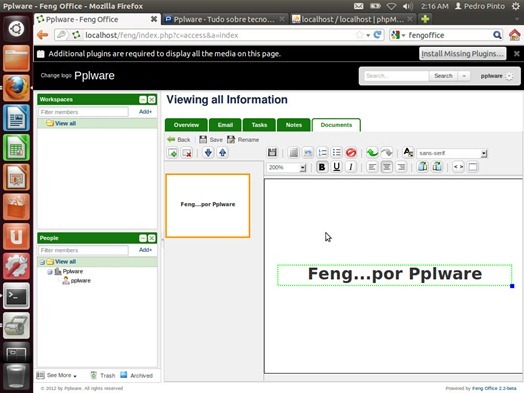This screenshot has width=524, height=393.
Task: Click Add+ link in People panel
Action: pyautogui.click(x=145, y=250)
